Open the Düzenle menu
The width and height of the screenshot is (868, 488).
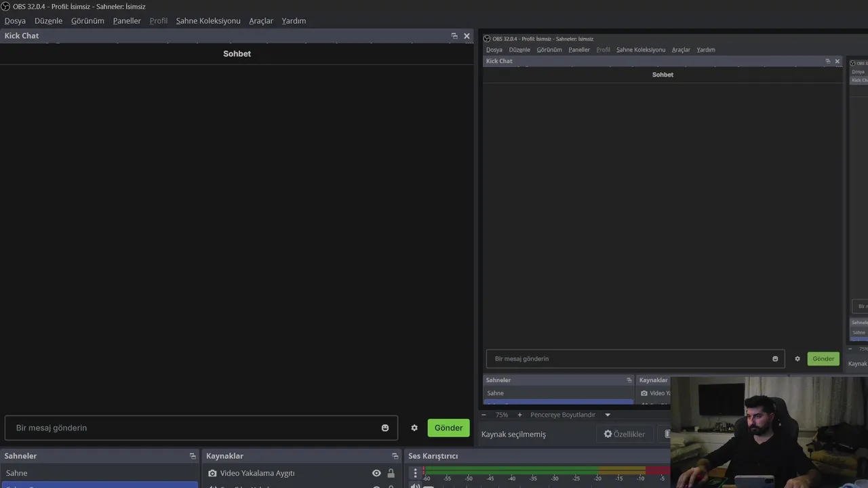[x=48, y=21]
